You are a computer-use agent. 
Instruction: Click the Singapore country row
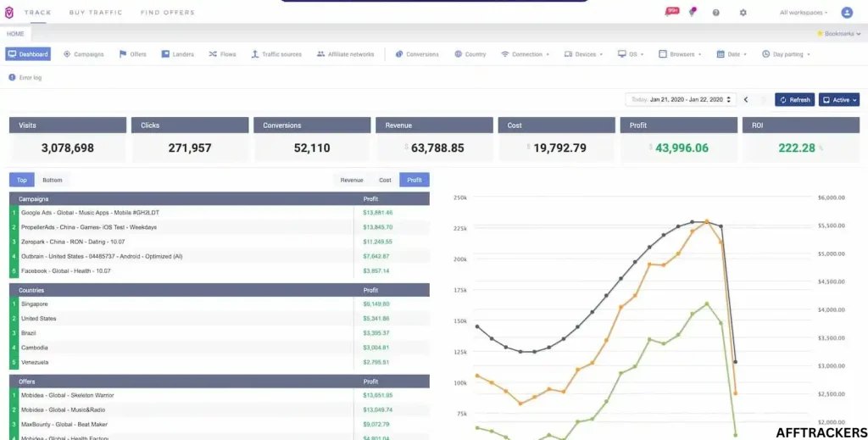tap(220, 304)
